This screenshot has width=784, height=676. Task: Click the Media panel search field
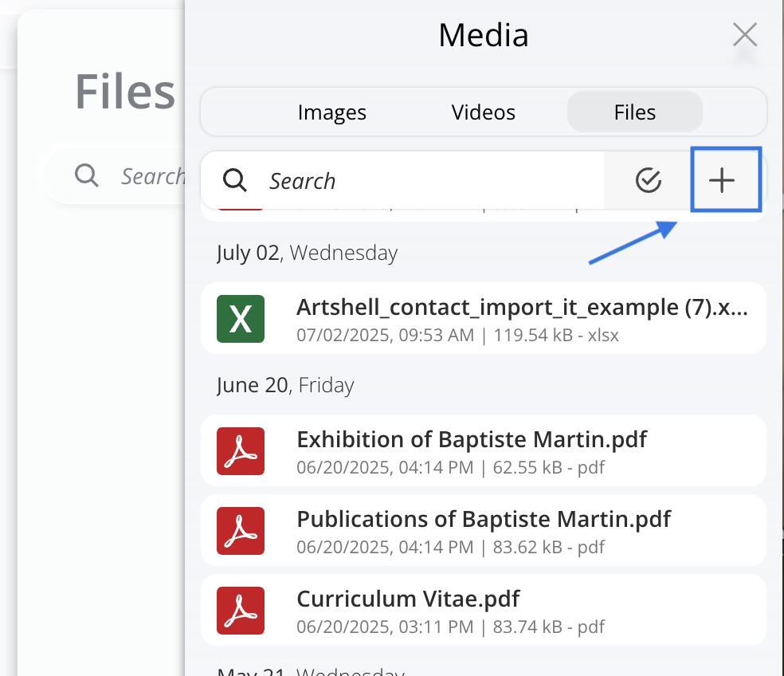coord(430,181)
